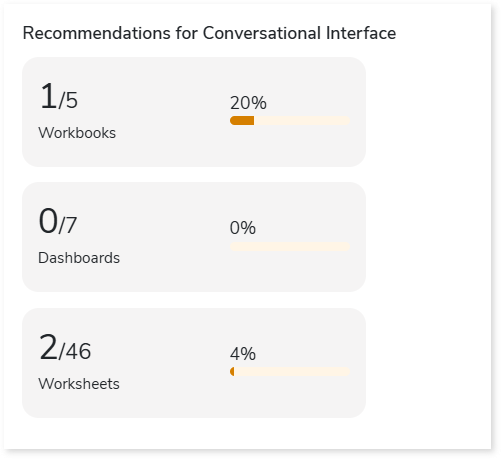Click the orange filled segment of Workbooks bar
Viewport: 501px width, 459px height.
tap(242, 121)
